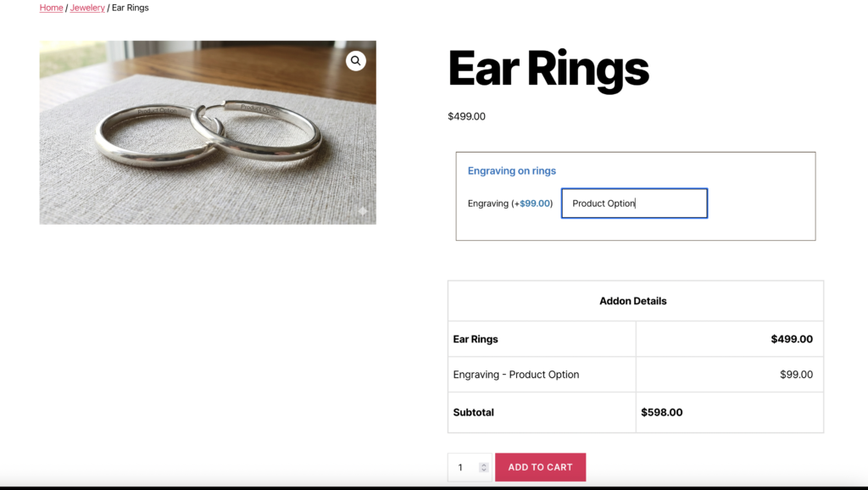Image resolution: width=868 pixels, height=490 pixels.
Task: Open the Jewelery category breadcrumb link
Action: point(87,8)
